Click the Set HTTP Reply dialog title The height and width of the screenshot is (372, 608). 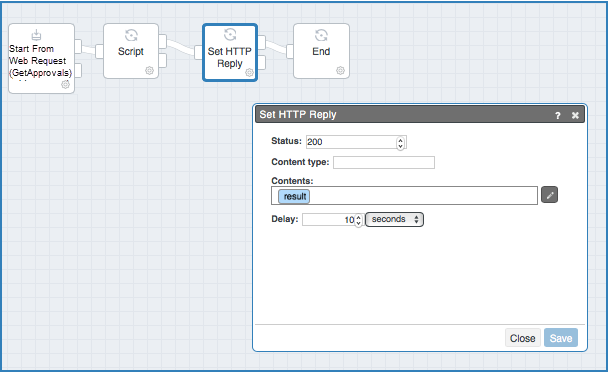(298, 114)
